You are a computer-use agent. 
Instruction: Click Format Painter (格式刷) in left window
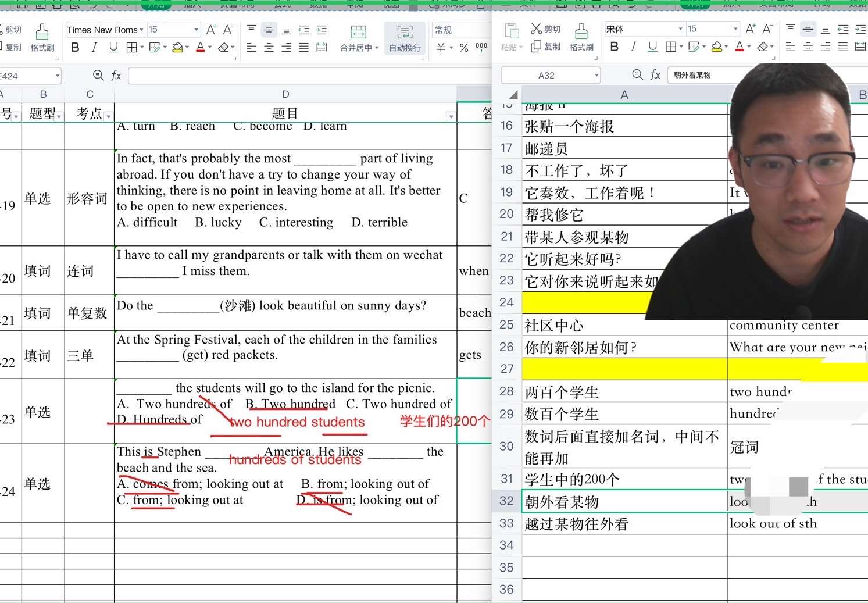[42, 38]
